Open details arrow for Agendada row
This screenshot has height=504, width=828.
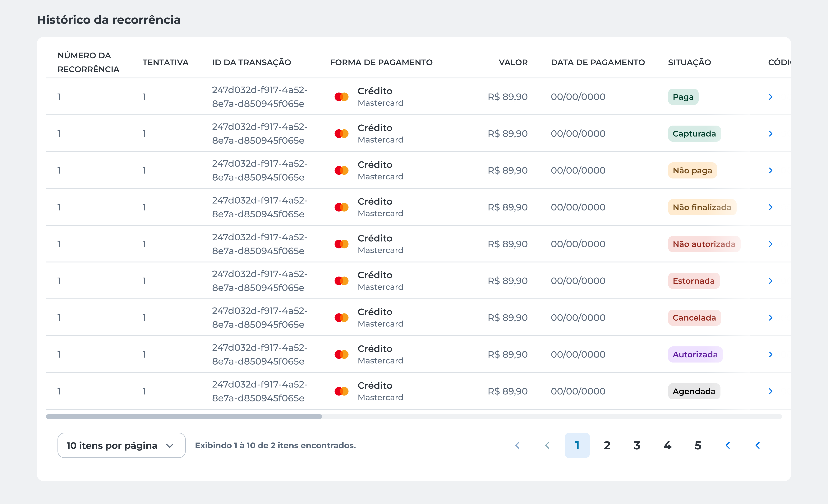click(770, 391)
